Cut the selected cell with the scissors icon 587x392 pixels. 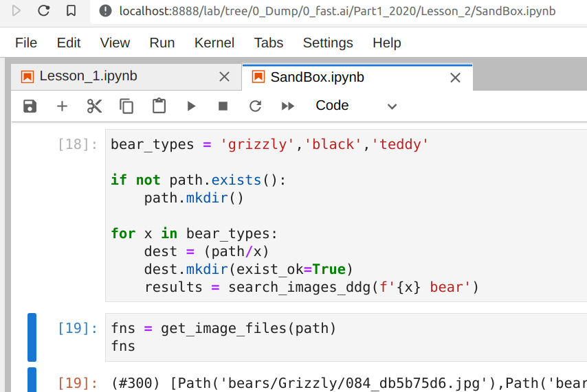tap(94, 106)
